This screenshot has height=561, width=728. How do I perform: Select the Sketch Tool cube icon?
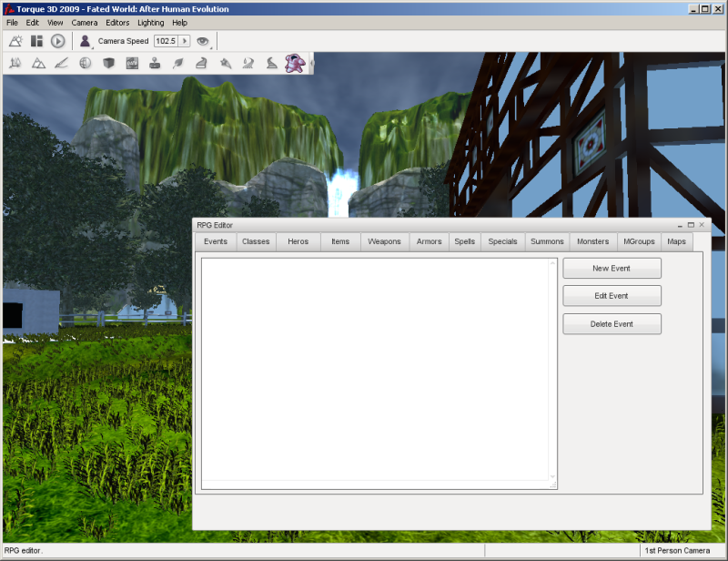(x=108, y=64)
